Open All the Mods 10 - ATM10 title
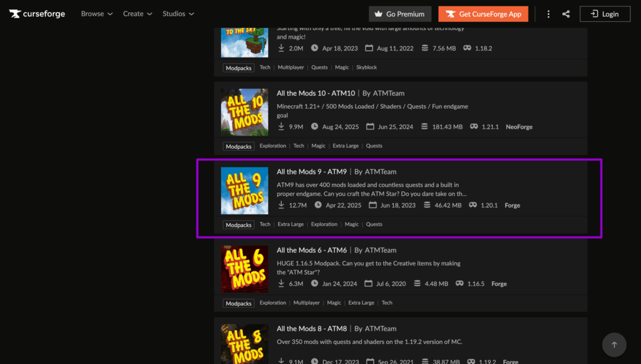Image resolution: width=641 pixels, height=364 pixels. (315, 93)
